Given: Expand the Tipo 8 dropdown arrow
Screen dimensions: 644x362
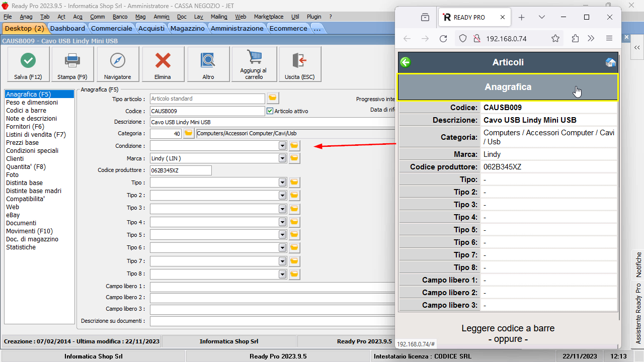Looking at the screenshot, I should pyautogui.click(x=283, y=274).
